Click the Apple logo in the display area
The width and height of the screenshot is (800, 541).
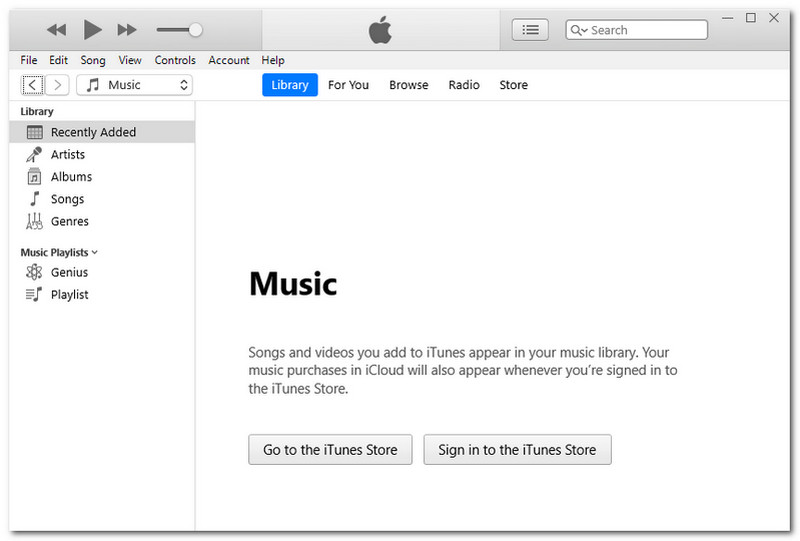tap(380, 30)
